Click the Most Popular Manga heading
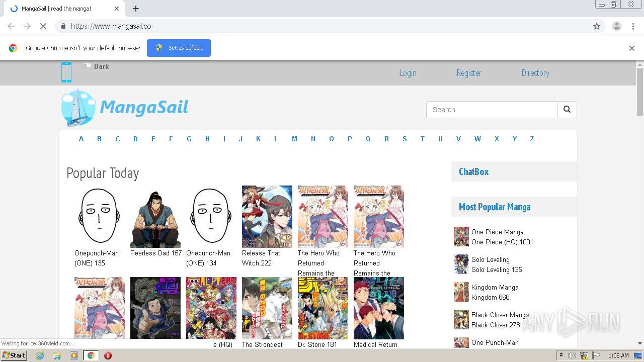 [495, 207]
